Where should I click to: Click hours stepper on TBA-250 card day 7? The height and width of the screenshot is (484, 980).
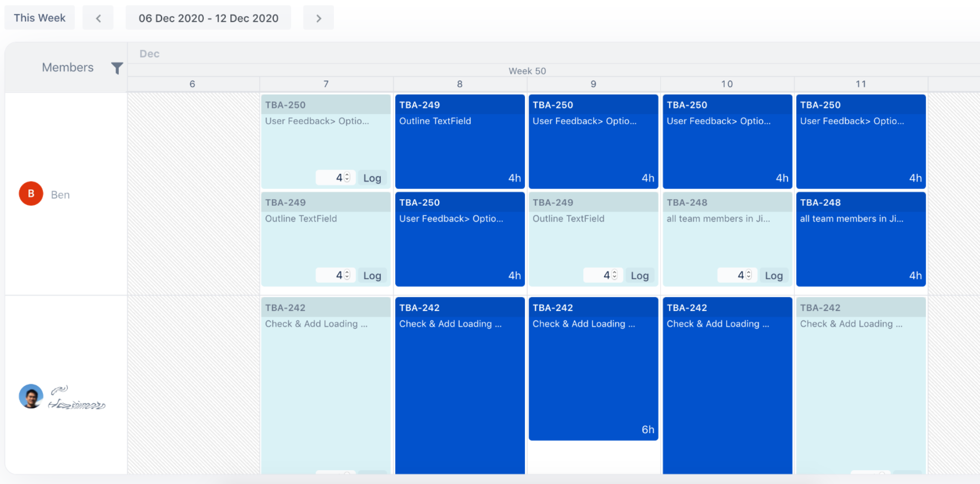tap(347, 177)
